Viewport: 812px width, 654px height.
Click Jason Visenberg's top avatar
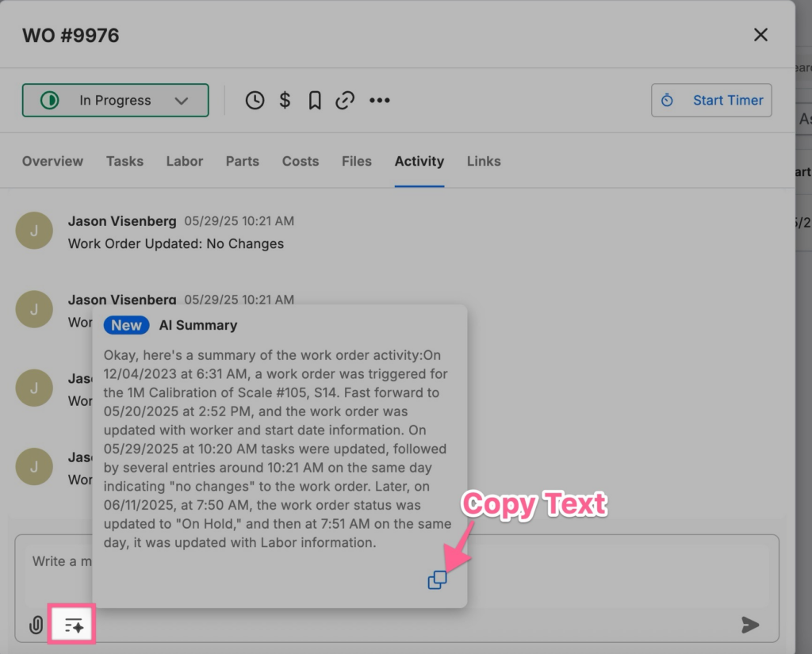click(34, 231)
